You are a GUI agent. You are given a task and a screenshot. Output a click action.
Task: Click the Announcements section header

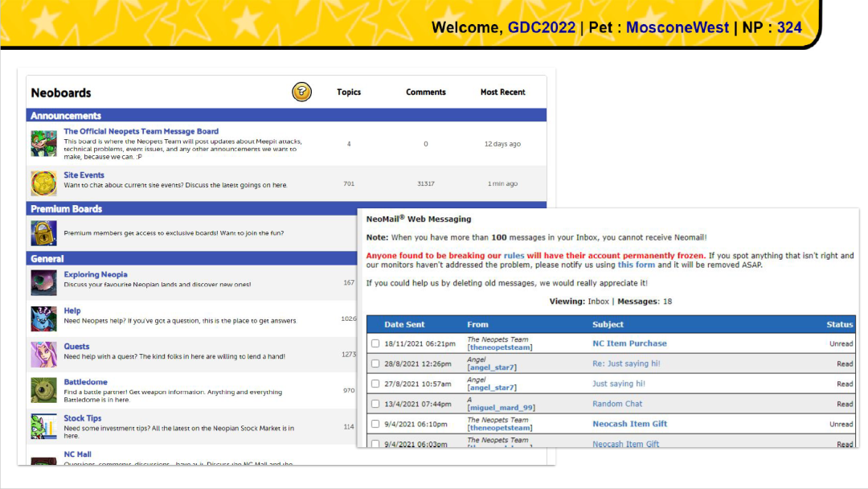pyautogui.click(x=286, y=115)
